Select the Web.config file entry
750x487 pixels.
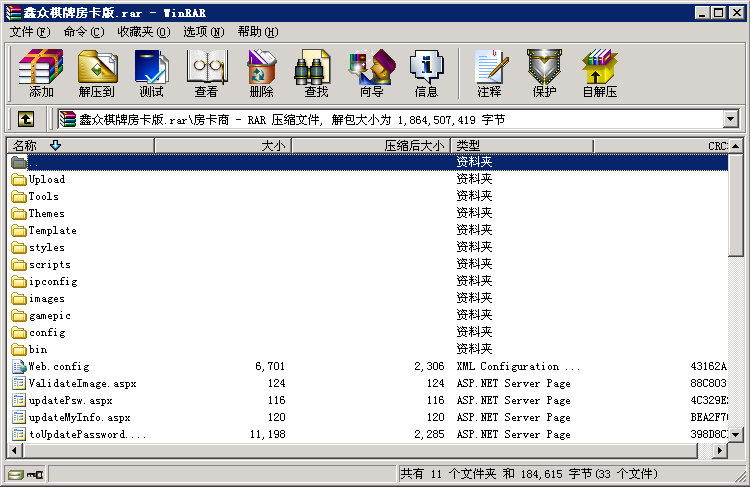tap(59, 367)
